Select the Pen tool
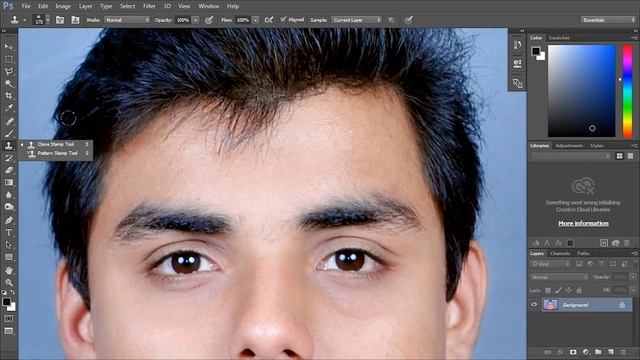 click(9, 220)
